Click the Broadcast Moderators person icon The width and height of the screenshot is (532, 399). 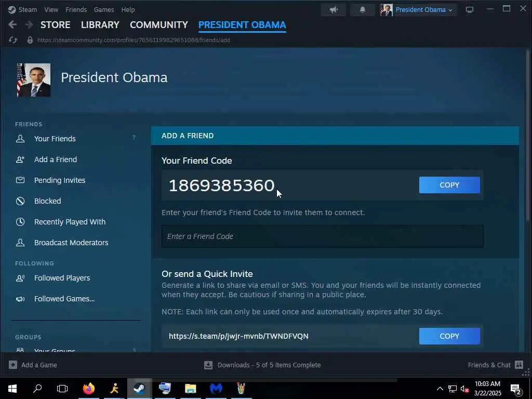20,242
